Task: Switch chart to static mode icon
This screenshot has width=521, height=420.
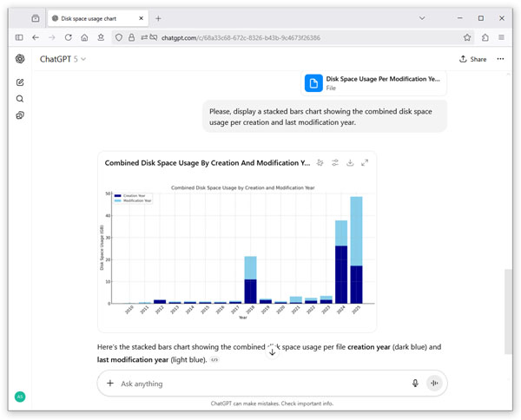Action: [x=320, y=162]
